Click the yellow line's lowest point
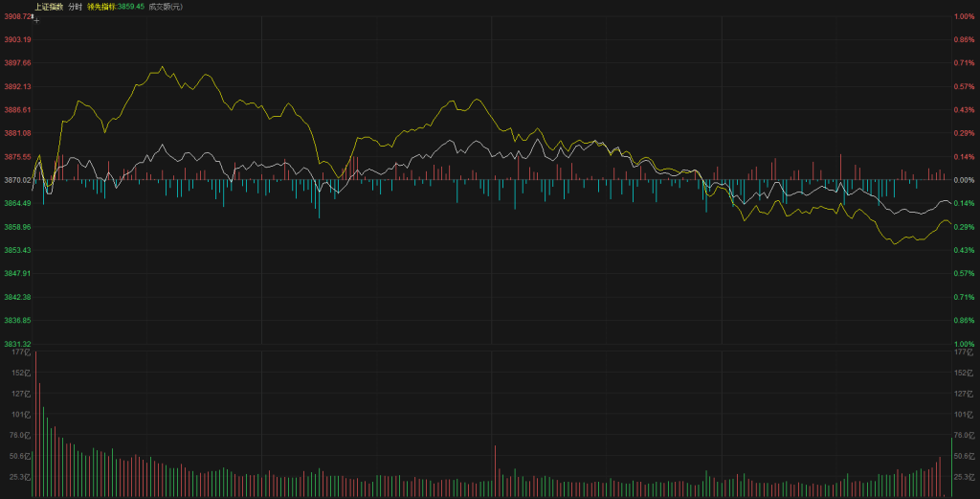980x499 pixels. pyautogui.click(x=896, y=244)
